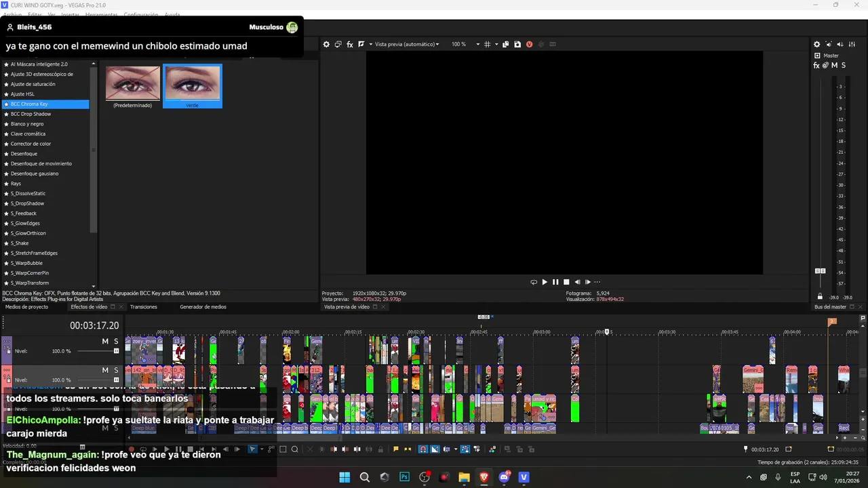Open Discord from the taskbar
868x488 pixels.
coord(504,477)
